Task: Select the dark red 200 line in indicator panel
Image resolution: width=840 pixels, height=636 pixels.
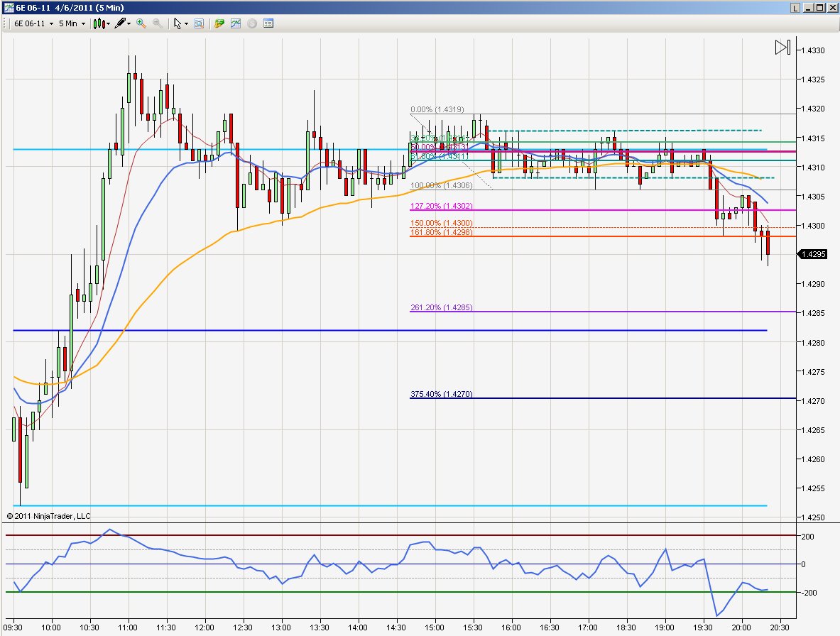Action: 400,534
